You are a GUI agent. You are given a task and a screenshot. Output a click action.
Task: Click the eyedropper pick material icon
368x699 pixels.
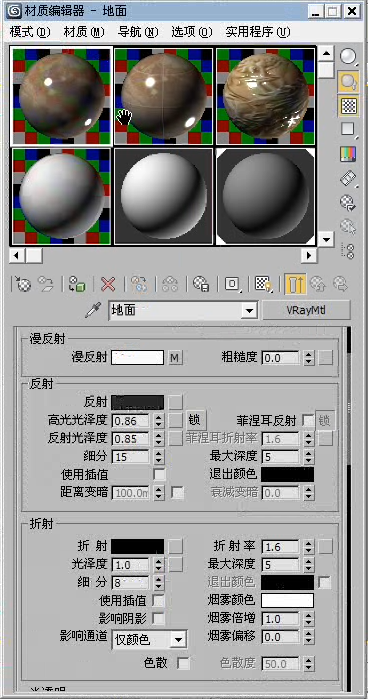pyautogui.click(x=93, y=310)
